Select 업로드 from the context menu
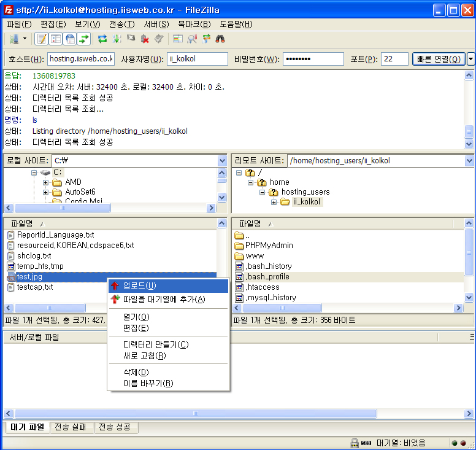 pyautogui.click(x=139, y=286)
